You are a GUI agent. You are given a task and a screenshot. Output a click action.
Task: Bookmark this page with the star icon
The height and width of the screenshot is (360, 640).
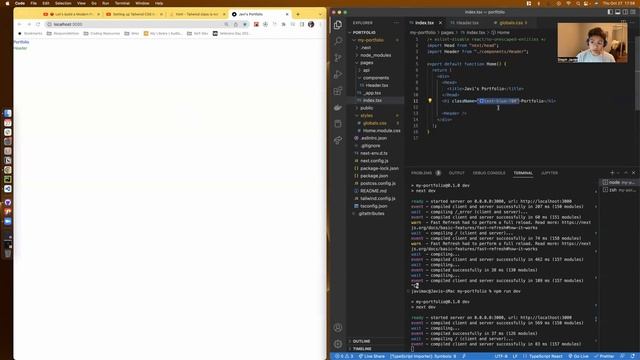[244, 24]
